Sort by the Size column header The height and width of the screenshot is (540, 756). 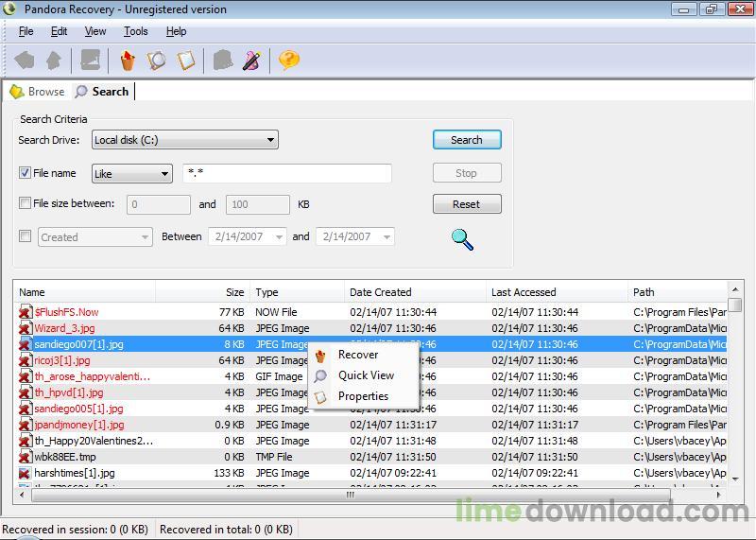pos(202,292)
